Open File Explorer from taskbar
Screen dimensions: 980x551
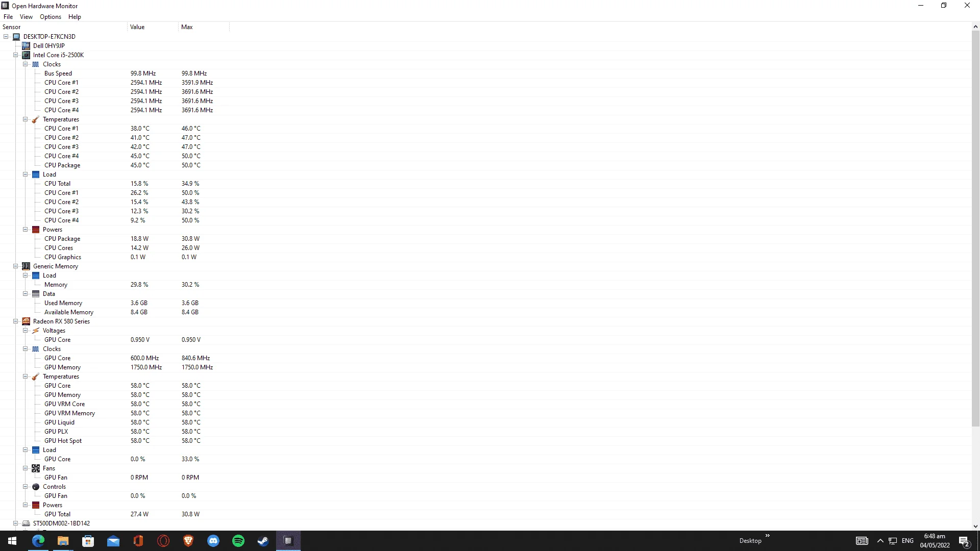click(63, 541)
